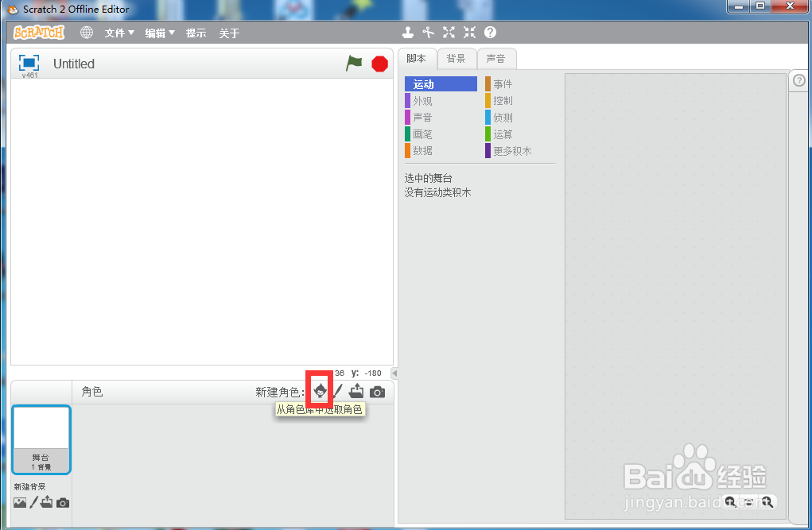The image size is (812, 530).
Task: Zoom out the scripts area
Action: pyautogui.click(x=730, y=501)
